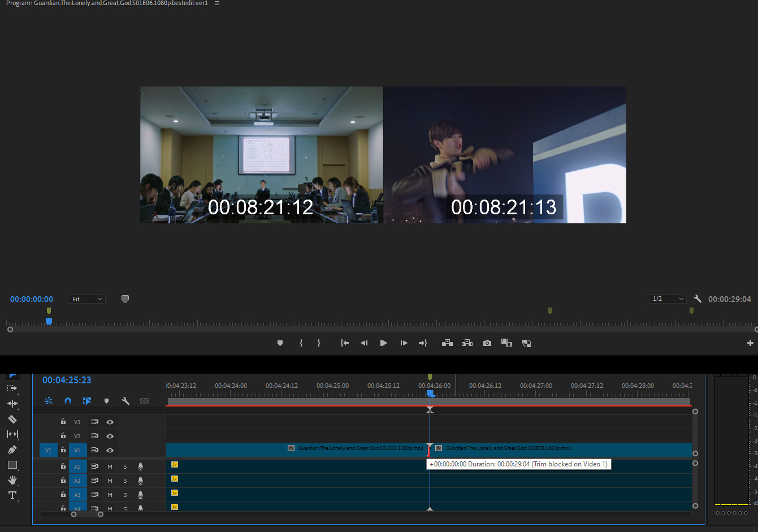Viewport: 758px width, 532px height.
Task: Click the blue 00:04:25:23 timeline timecode
Action: click(x=67, y=380)
